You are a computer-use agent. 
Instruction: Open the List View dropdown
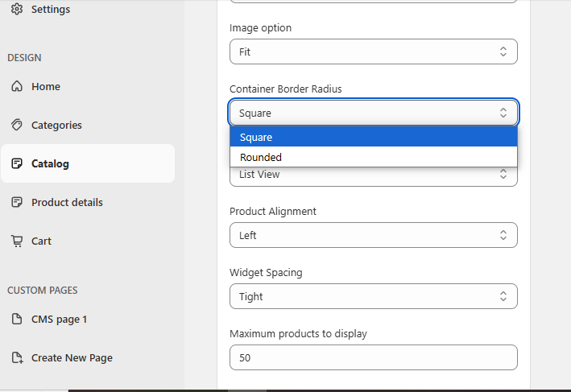click(373, 176)
